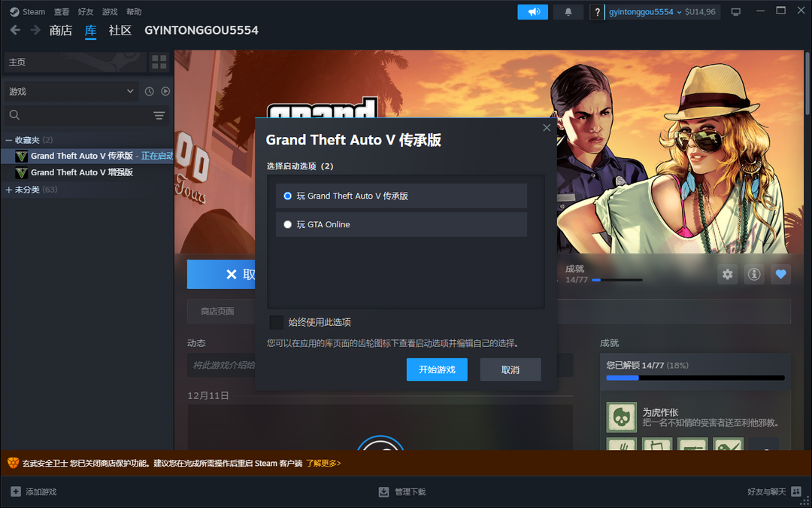Open Steam announcements via megaphone icon
The width and height of the screenshot is (812, 508).
click(532, 11)
